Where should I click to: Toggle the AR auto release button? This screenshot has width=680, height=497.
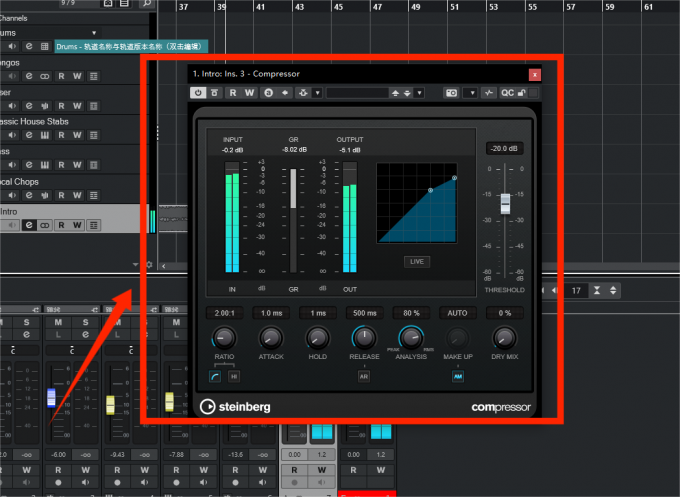(x=364, y=376)
